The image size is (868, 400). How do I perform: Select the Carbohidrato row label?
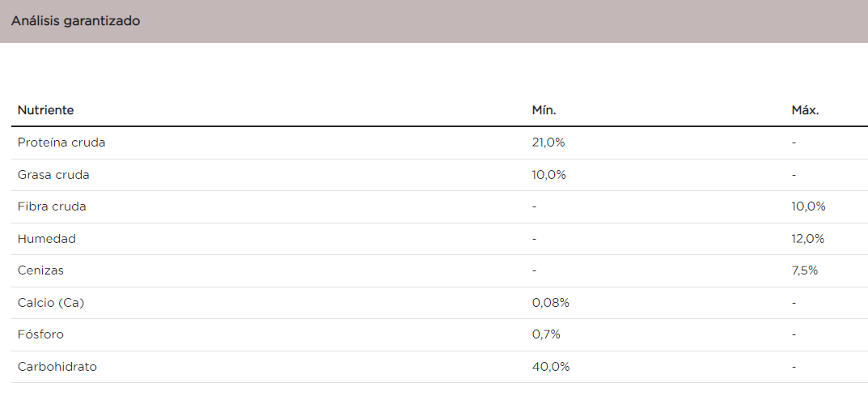57,367
